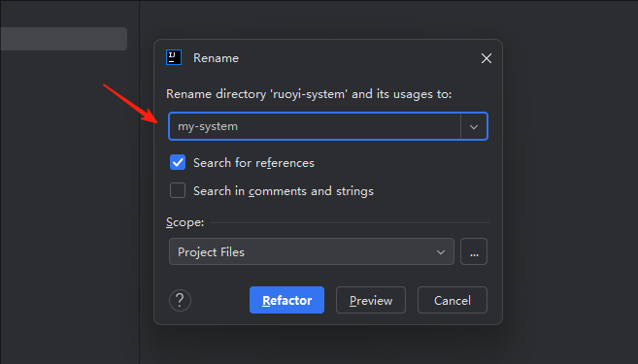Click the Scope: label
Viewport: 638px width, 364px height.
pos(185,222)
